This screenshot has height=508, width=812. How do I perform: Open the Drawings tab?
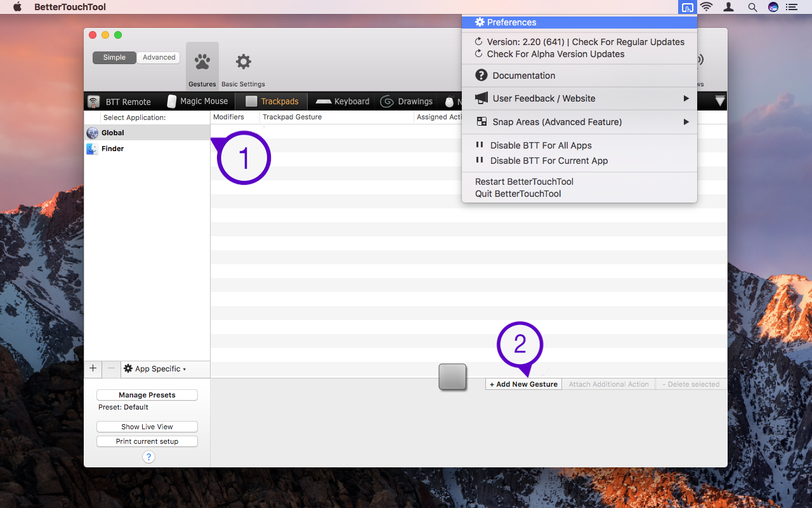click(407, 102)
